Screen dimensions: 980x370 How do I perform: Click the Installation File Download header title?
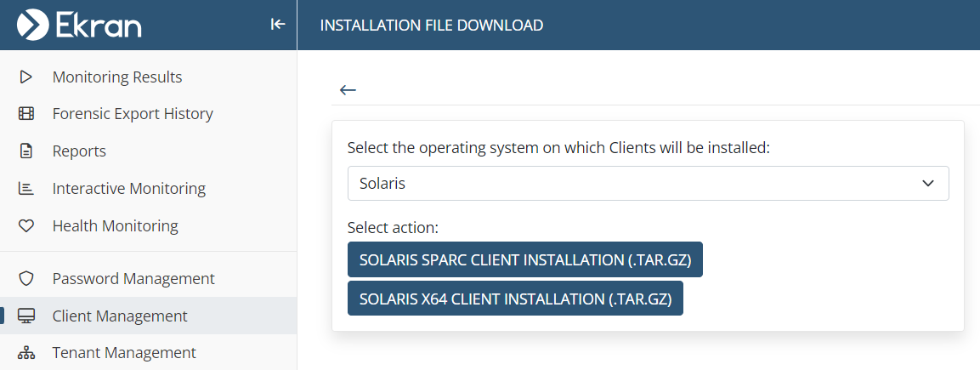431,26
